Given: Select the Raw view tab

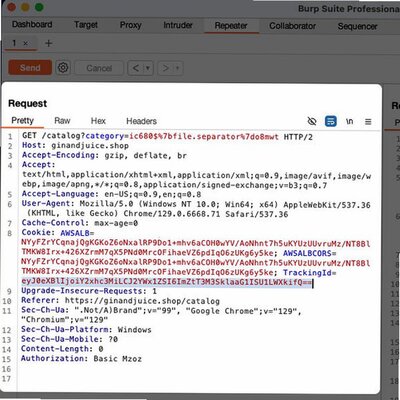Looking at the screenshot, I should point(62,121).
